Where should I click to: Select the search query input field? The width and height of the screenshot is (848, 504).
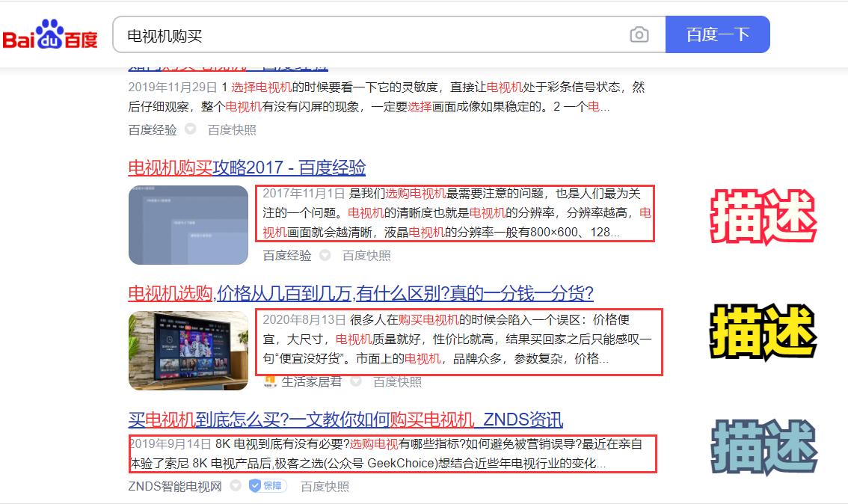click(337, 34)
